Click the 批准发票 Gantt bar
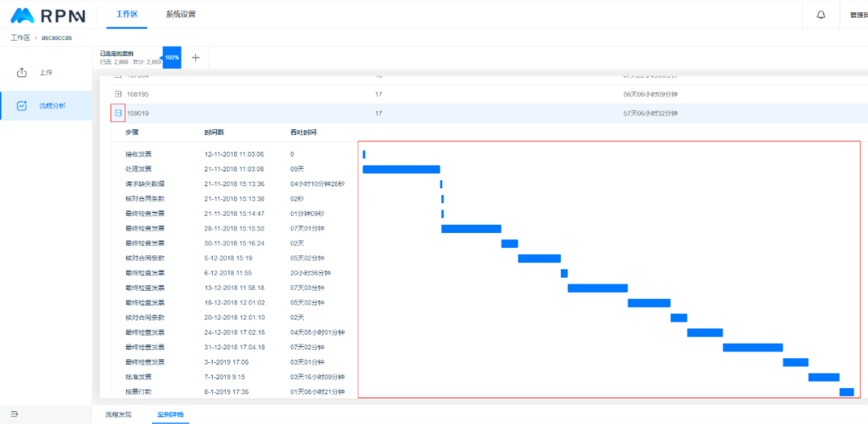868x424 pixels. [x=823, y=377]
